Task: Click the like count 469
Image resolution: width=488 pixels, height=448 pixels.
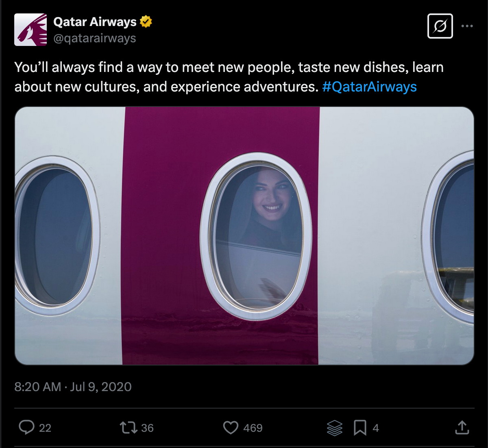Action: coord(253,428)
